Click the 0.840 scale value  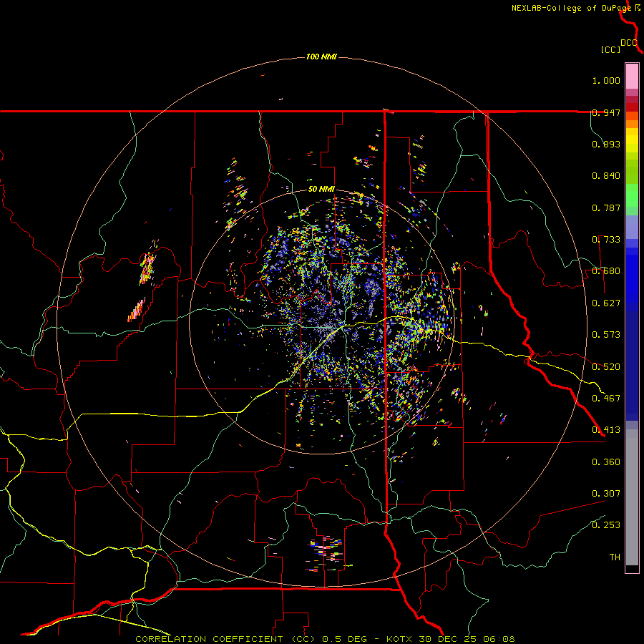tap(606, 176)
